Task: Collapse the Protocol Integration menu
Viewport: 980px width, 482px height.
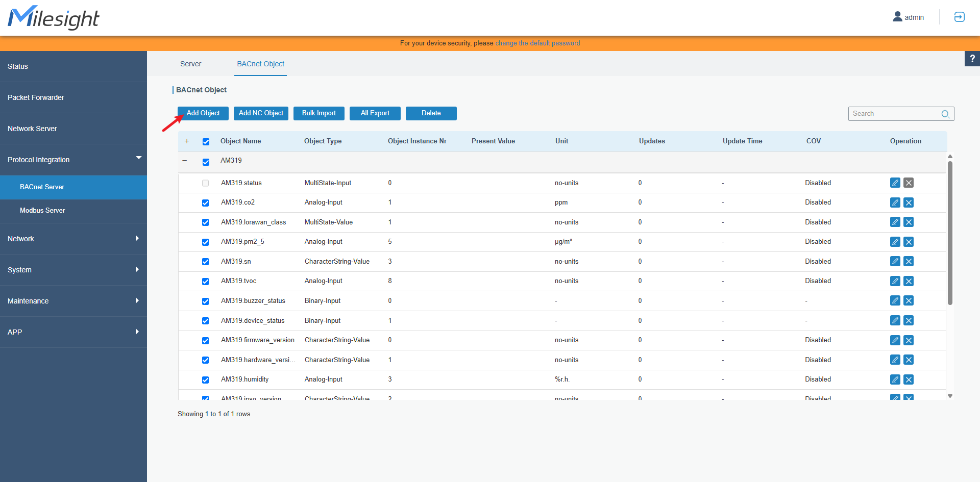Action: click(x=73, y=160)
